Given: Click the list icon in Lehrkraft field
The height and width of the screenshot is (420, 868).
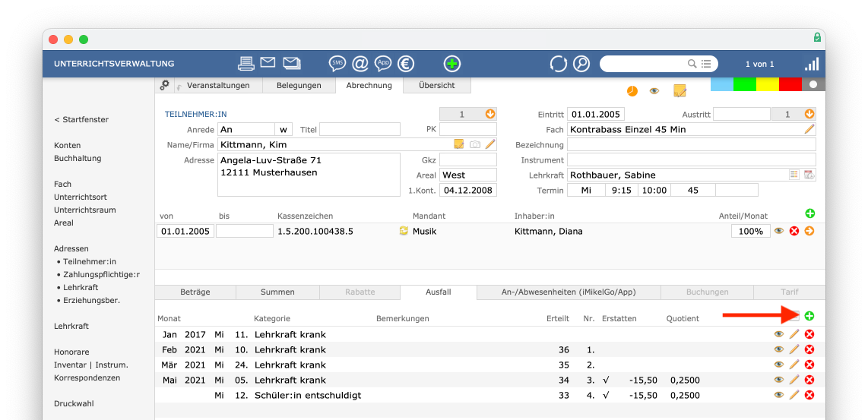Looking at the screenshot, I should [x=794, y=175].
